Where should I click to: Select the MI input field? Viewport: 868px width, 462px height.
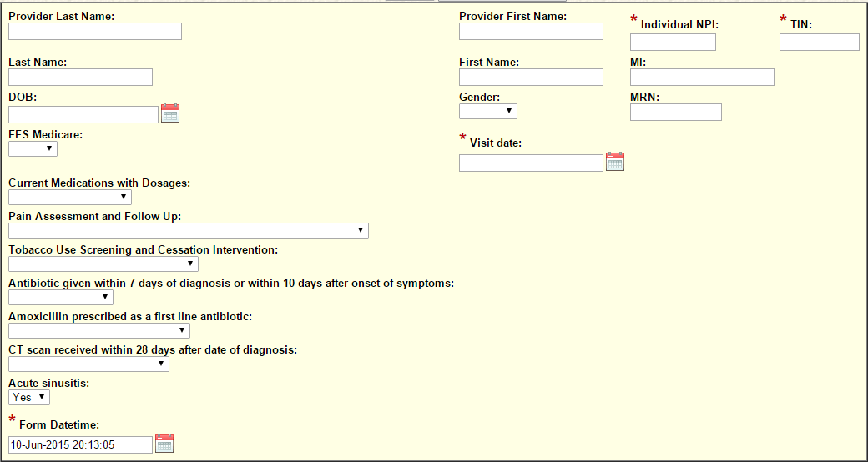point(703,78)
